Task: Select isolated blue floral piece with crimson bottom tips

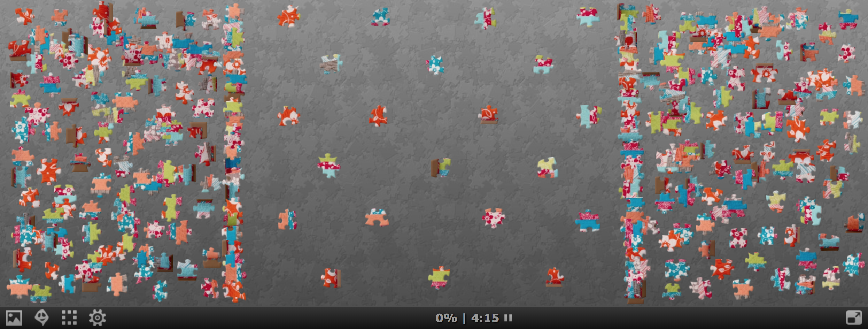Action: (380, 17)
